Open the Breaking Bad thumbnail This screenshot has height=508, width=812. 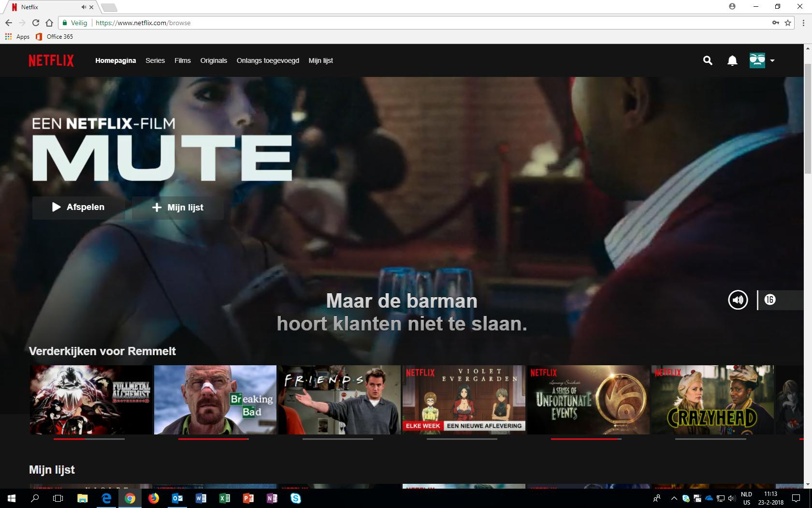[215, 400]
